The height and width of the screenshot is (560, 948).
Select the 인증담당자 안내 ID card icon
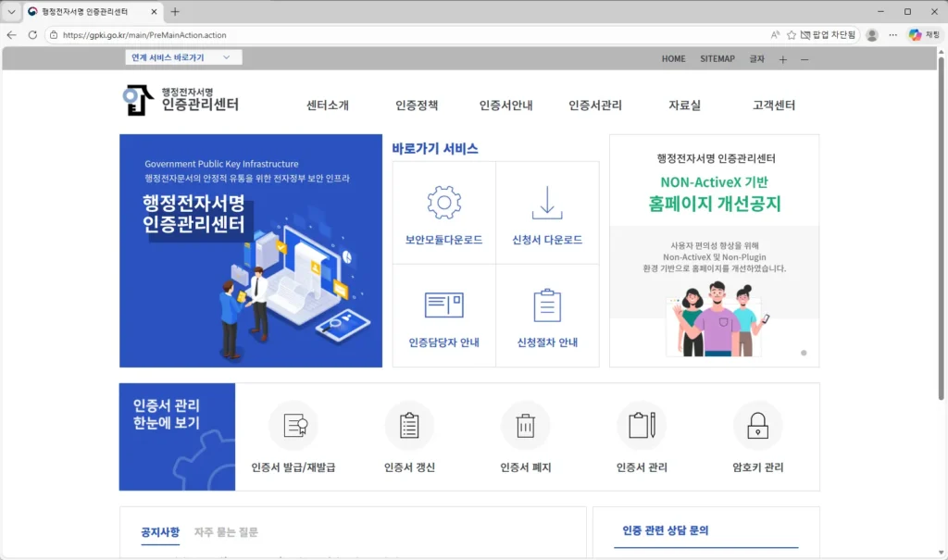pyautogui.click(x=443, y=303)
